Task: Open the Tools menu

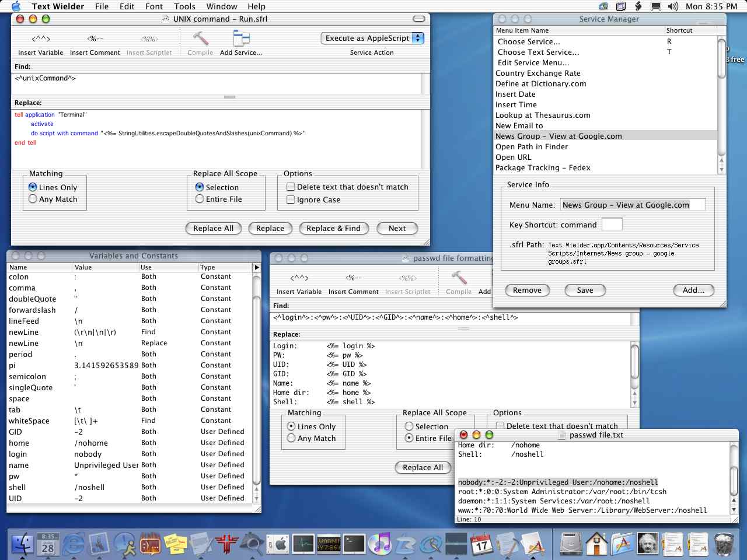Action: click(x=184, y=6)
